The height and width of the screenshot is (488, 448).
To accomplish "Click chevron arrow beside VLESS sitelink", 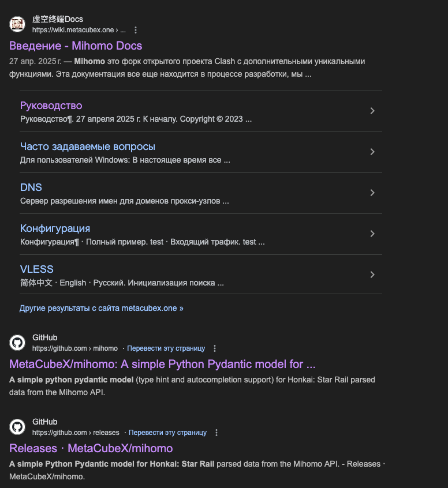I will click(372, 275).
